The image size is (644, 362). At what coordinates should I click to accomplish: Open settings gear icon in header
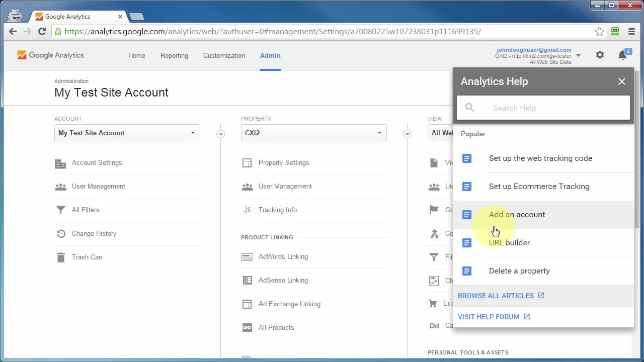click(600, 55)
